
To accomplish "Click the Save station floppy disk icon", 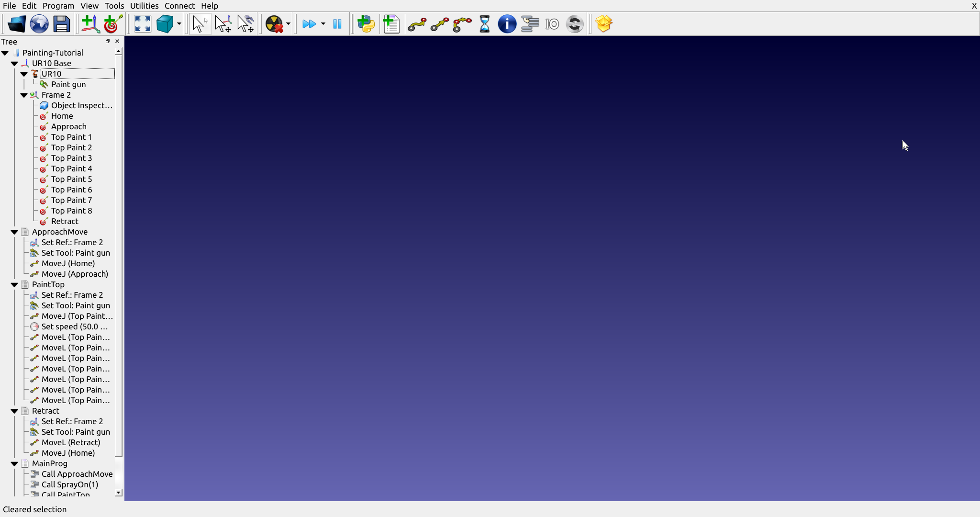I will coord(62,23).
